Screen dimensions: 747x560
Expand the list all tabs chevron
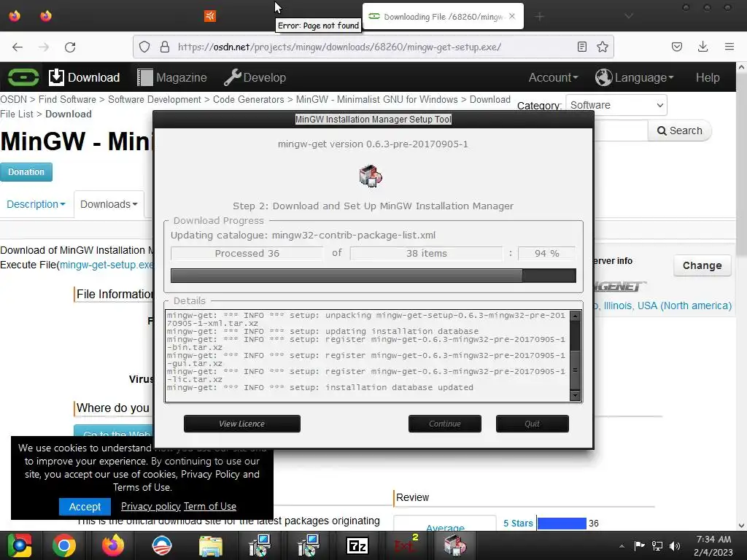pos(629,16)
